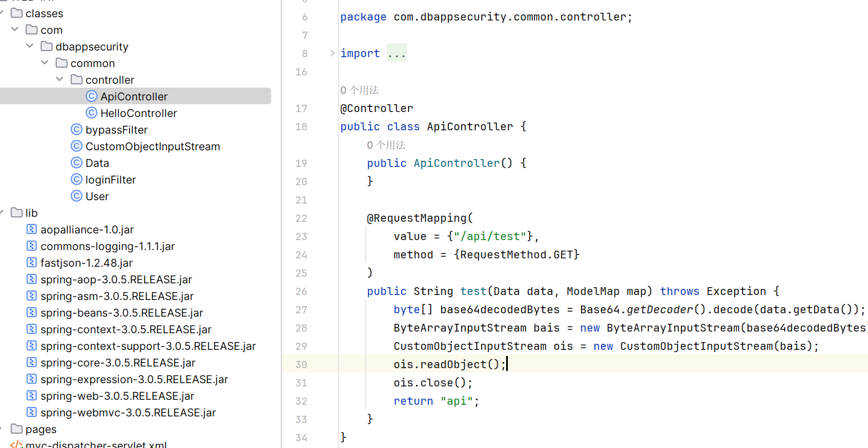Click the ois.readObject() statement
The image size is (868, 448).
point(450,364)
